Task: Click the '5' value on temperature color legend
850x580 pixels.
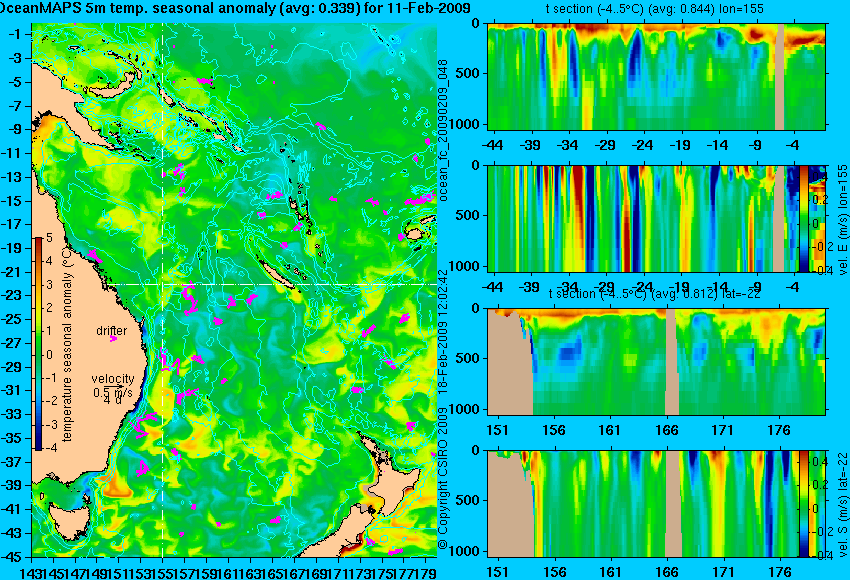Action: pos(49,237)
